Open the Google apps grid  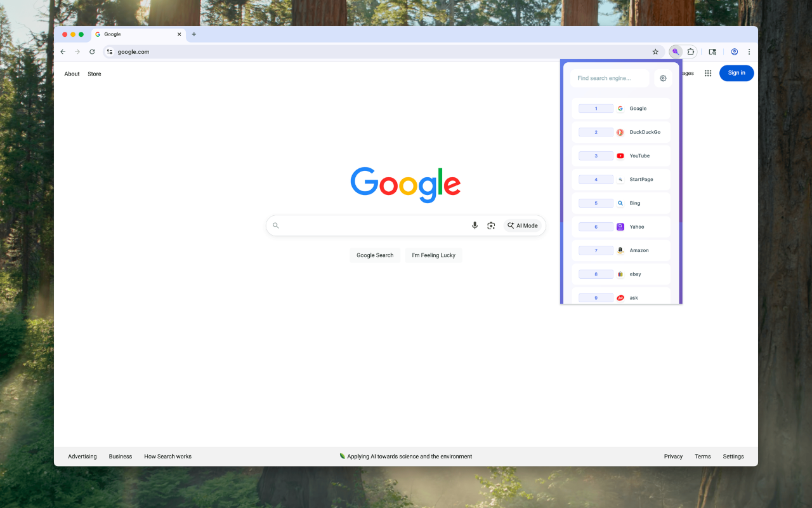click(708, 73)
